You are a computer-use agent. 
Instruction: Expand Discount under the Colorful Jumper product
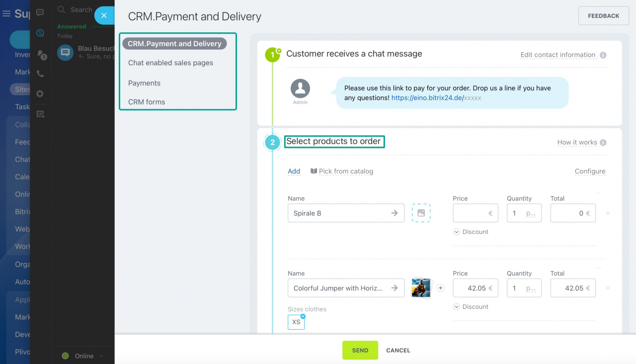coord(471,306)
